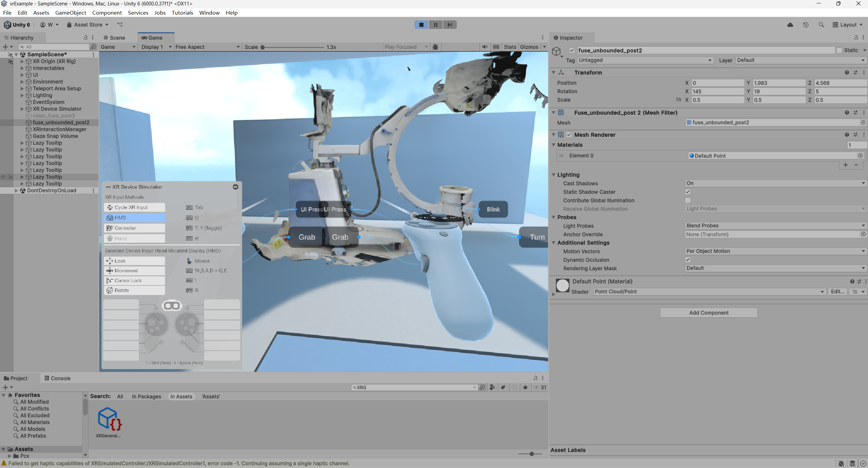Open the Layer dropdown showing Default
The height and width of the screenshot is (468, 868).
click(x=801, y=60)
